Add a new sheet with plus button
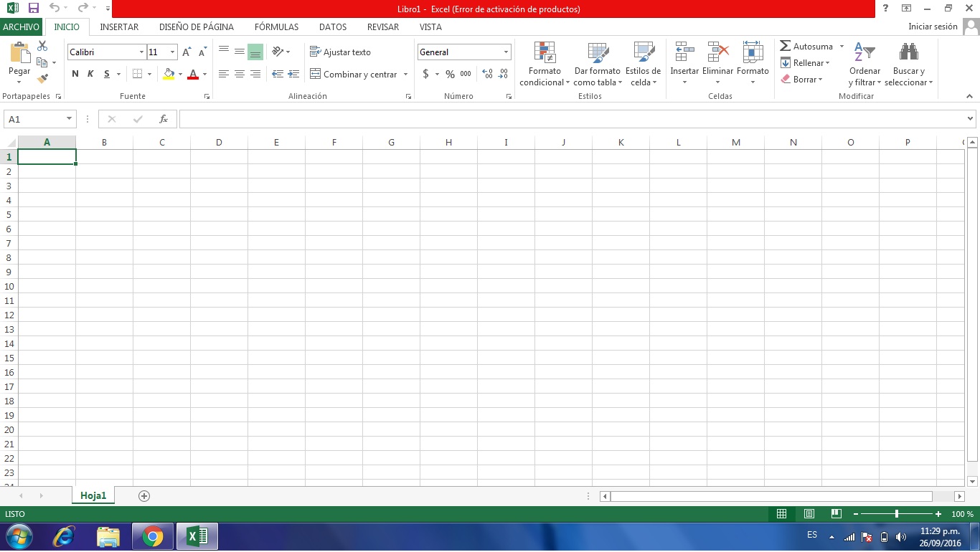Screen dimensions: 980x552 click(x=143, y=495)
